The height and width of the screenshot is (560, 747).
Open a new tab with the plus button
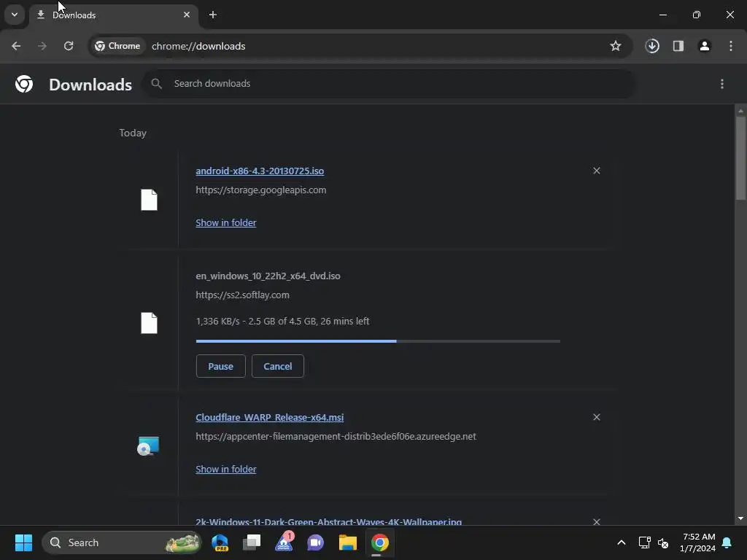213,15
